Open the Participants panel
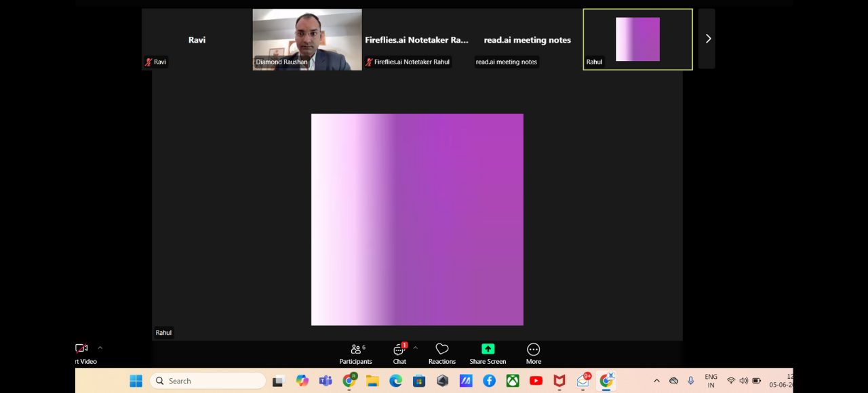This screenshot has height=393, width=868. pyautogui.click(x=356, y=354)
